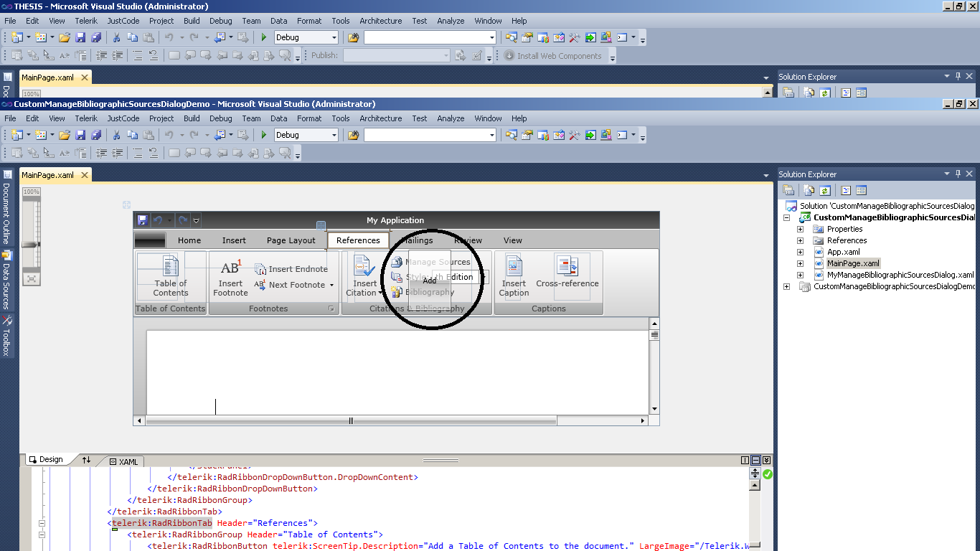Click Copy icon in front window toolbar
Image resolution: width=980 pixels, height=551 pixels.
tap(133, 135)
